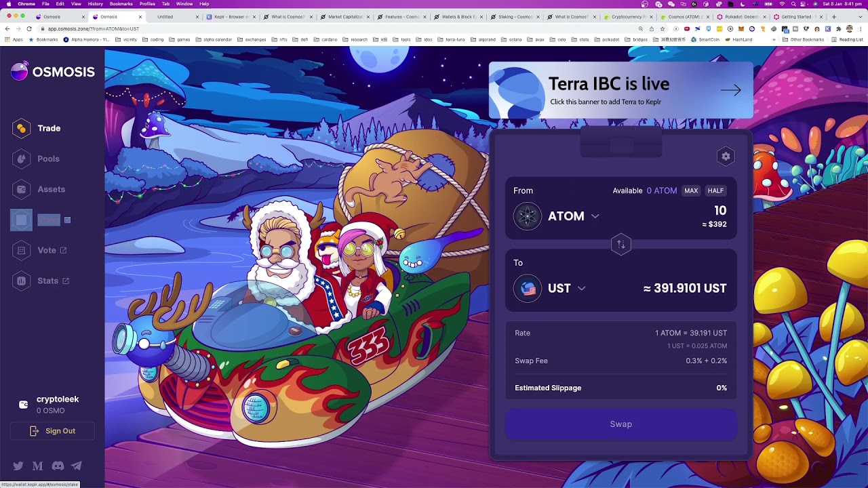Open the exchanges bookmarks folder

click(252, 39)
